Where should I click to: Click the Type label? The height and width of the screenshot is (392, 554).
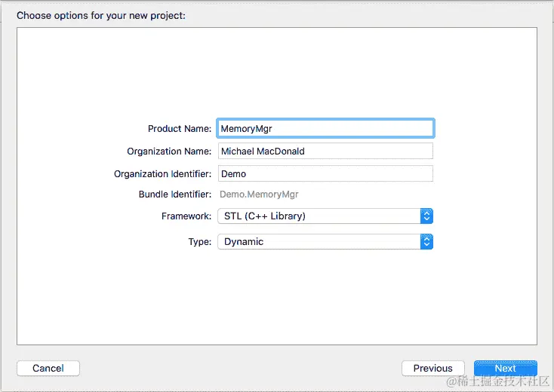click(199, 242)
